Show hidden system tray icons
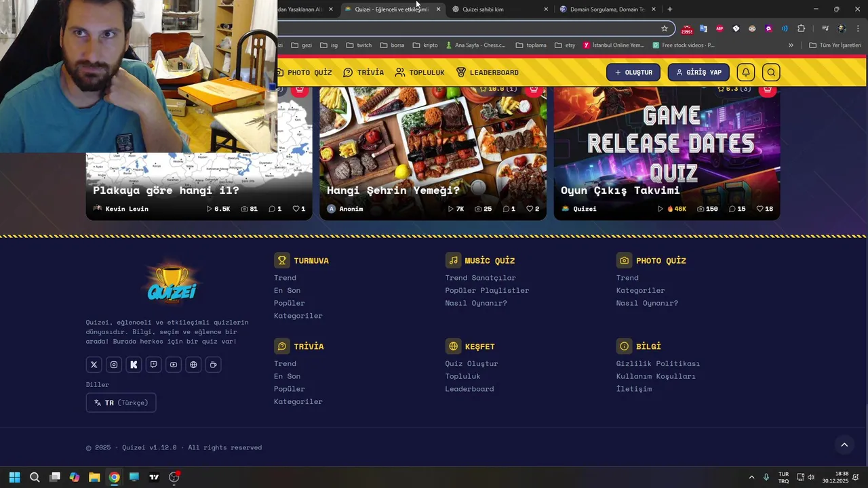The image size is (868, 488). (x=751, y=477)
